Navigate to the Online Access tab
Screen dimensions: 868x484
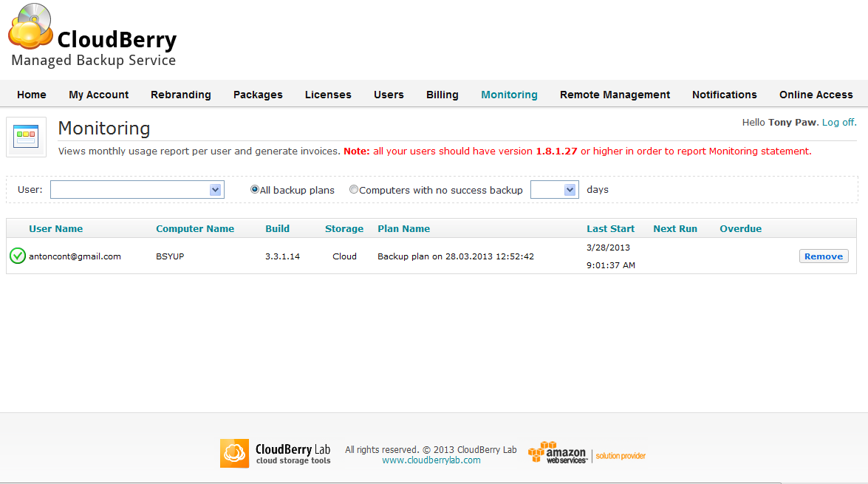point(816,95)
